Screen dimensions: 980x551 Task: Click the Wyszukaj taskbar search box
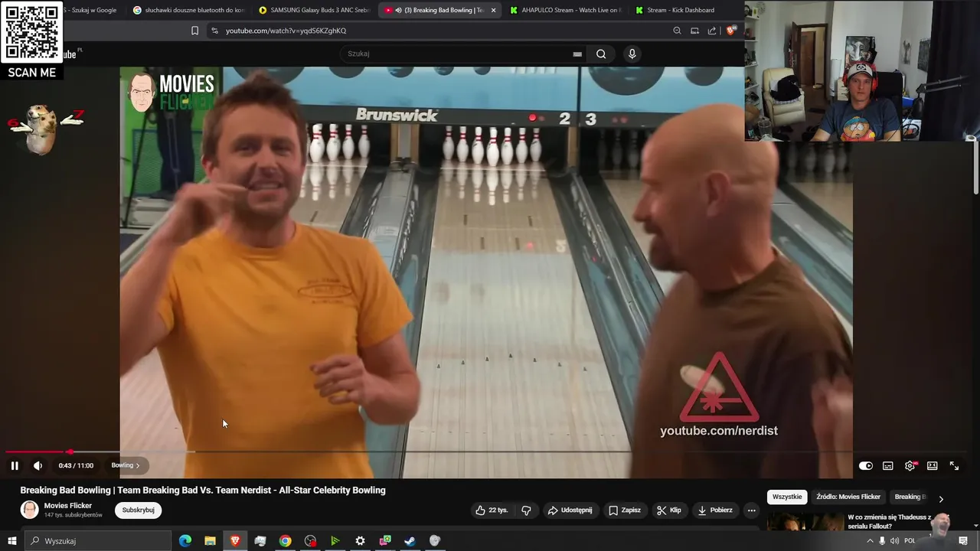pos(98,541)
